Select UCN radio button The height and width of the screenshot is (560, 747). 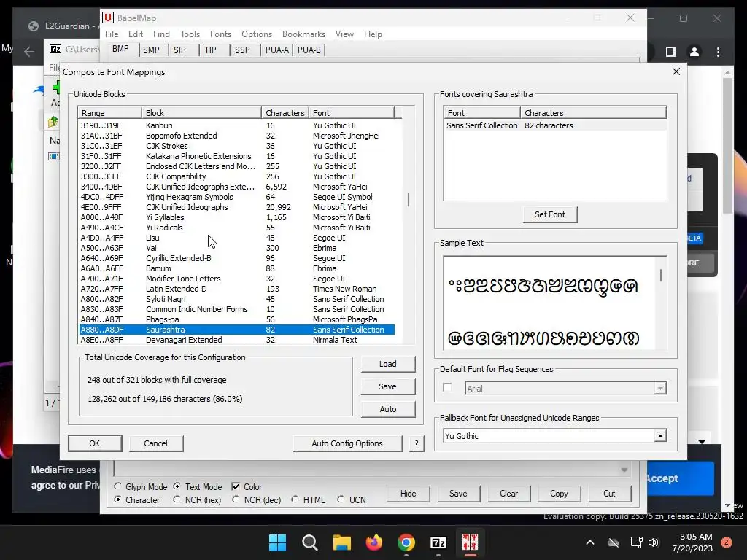(341, 499)
